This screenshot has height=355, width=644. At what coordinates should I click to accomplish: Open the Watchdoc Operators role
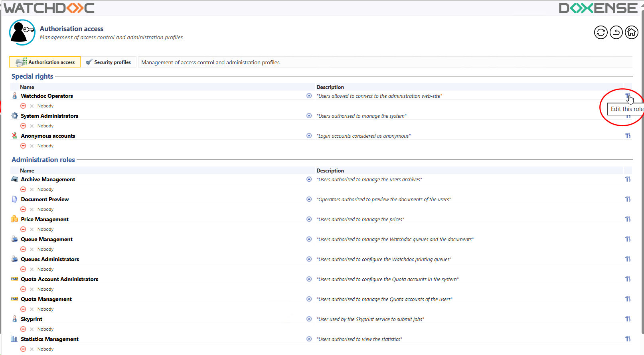[x=47, y=96]
